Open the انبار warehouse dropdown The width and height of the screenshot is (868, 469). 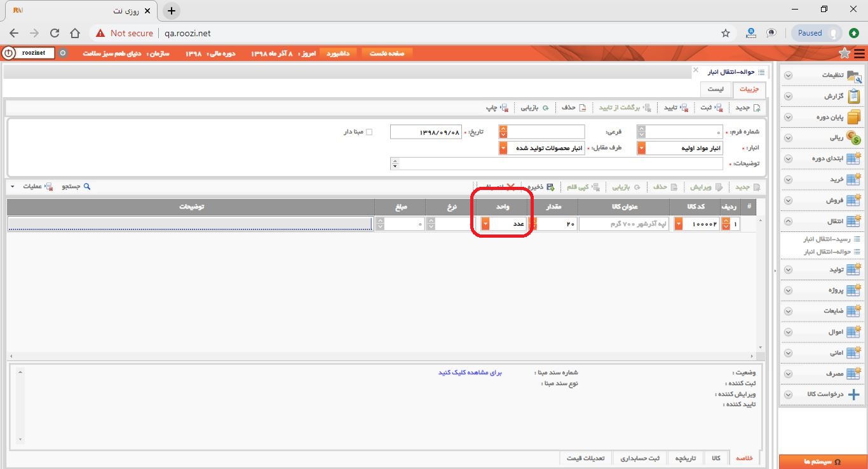click(641, 148)
